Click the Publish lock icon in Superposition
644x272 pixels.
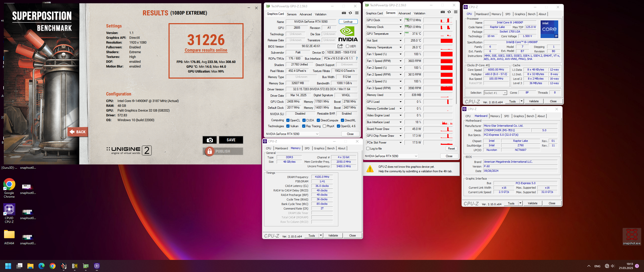tap(209, 151)
